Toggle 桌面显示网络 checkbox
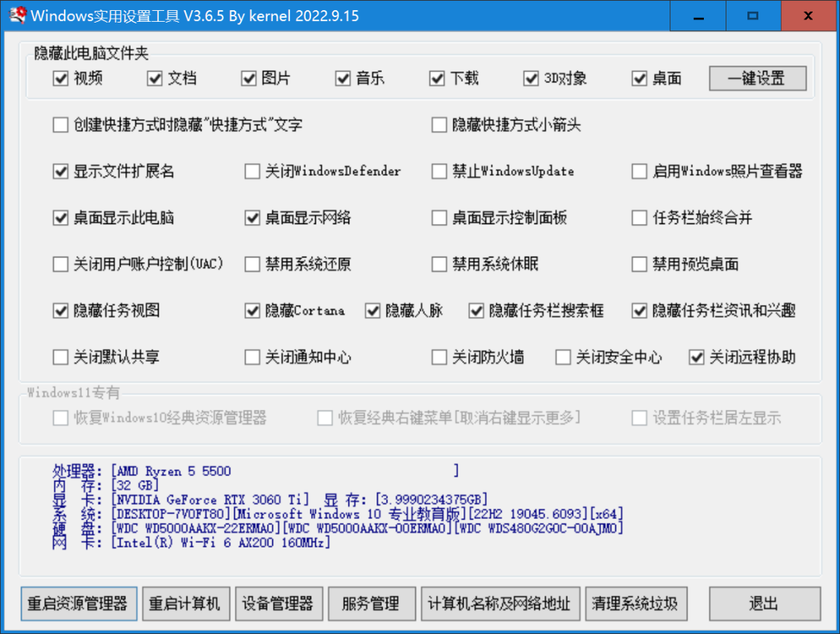The width and height of the screenshot is (840, 634). click(x=252, y=218)
